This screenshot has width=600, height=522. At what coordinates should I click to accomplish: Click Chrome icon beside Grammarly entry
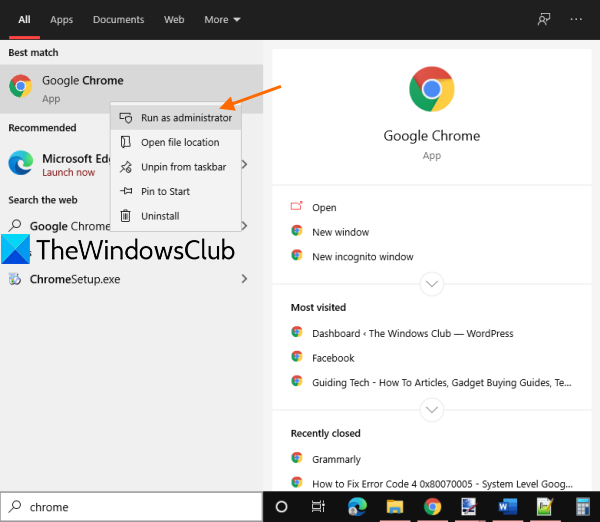click(x=297, y=457)
